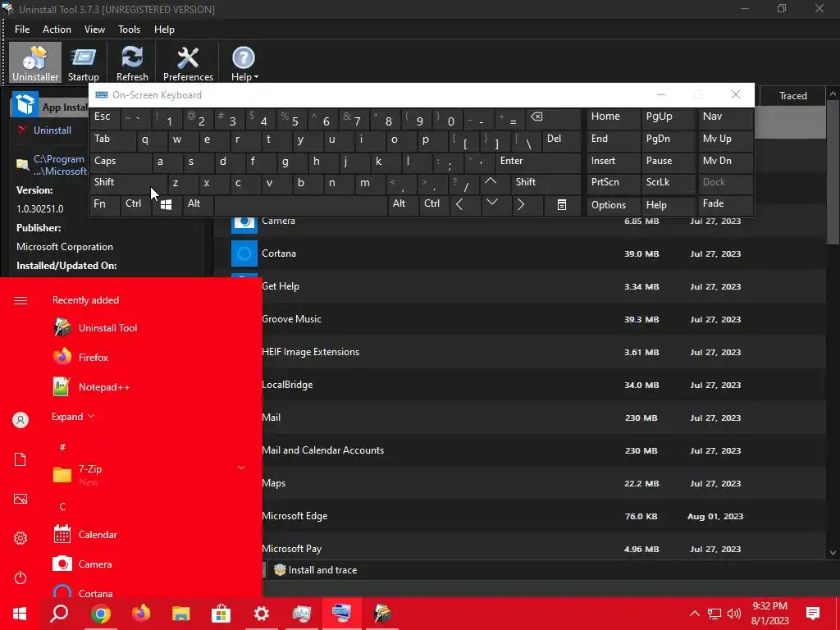Viewport: 840px width, 630px height.
Task: Select the LocalBridge entry
Action: coord(519,385)
